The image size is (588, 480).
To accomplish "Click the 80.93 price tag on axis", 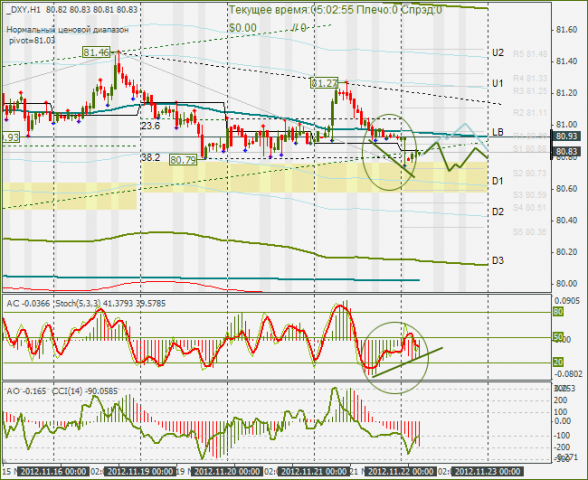I will (x=566, y=136).
